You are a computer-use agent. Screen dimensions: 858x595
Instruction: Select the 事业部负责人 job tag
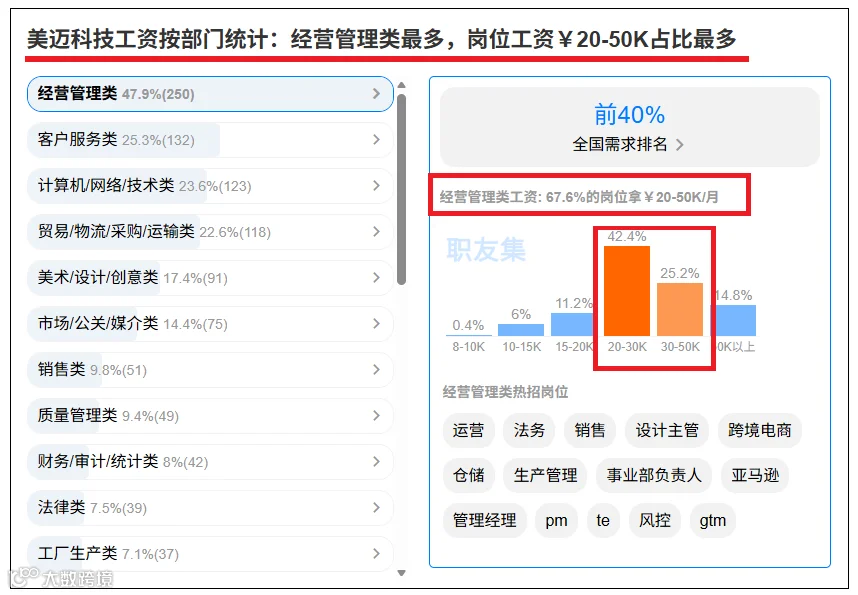pos(654,475)
